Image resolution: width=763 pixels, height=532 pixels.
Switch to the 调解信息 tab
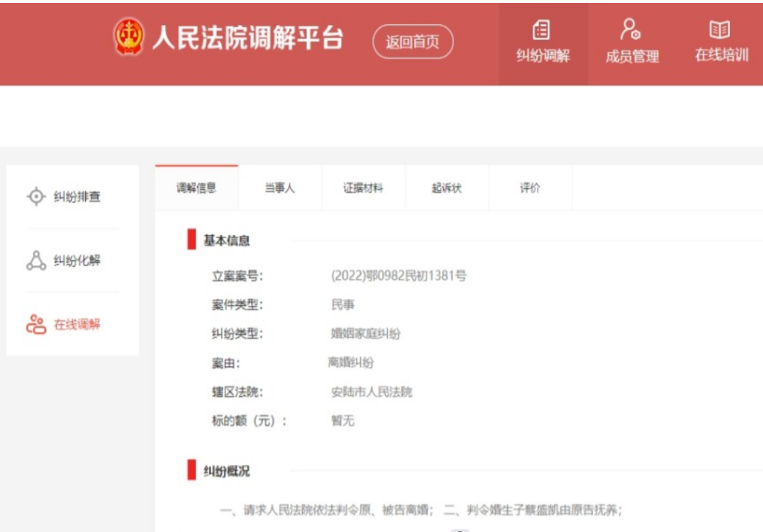click(196, 188)
